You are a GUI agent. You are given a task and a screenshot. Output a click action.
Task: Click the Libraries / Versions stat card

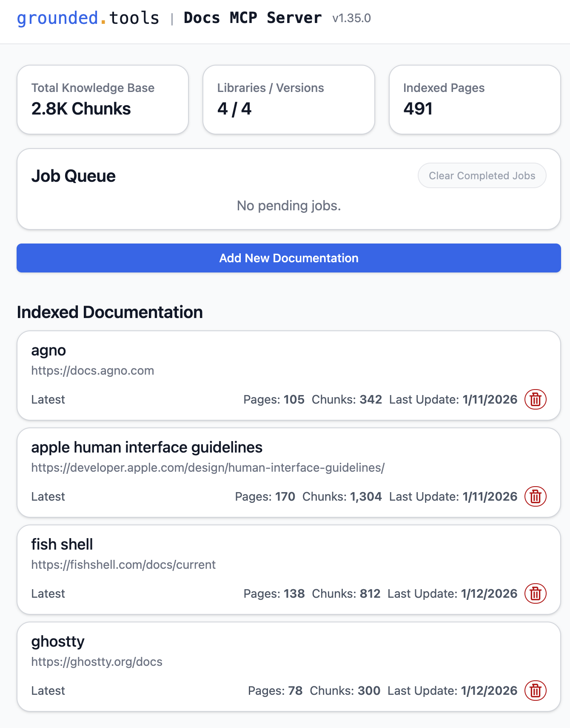pyautogui.click(x=288, y=100)
